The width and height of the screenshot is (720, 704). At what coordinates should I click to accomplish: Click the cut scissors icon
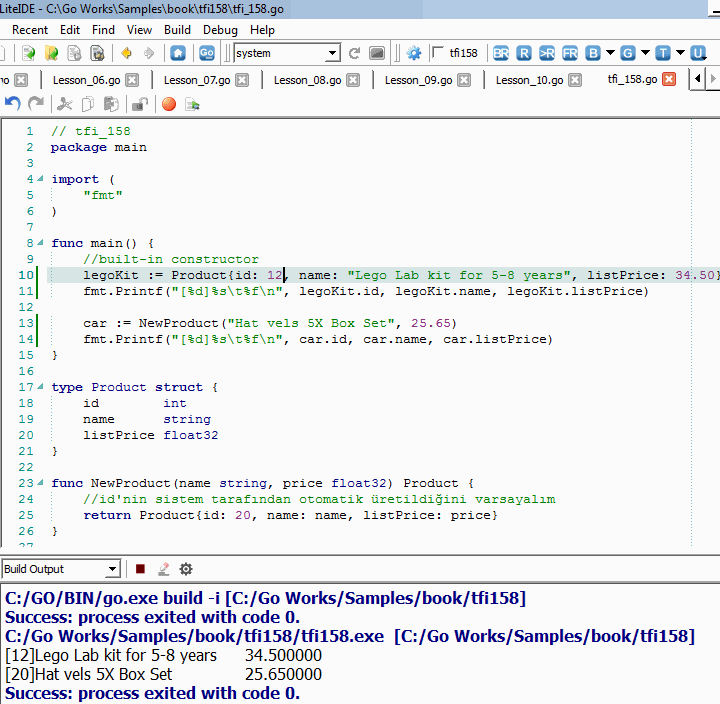pyautogui.click(x=65, y=103)
